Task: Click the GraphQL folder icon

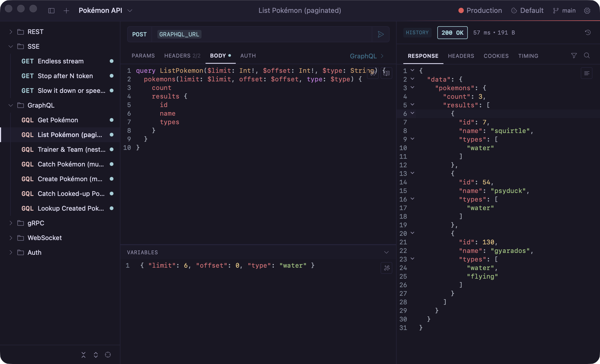Action: click(x=21, y=105)
